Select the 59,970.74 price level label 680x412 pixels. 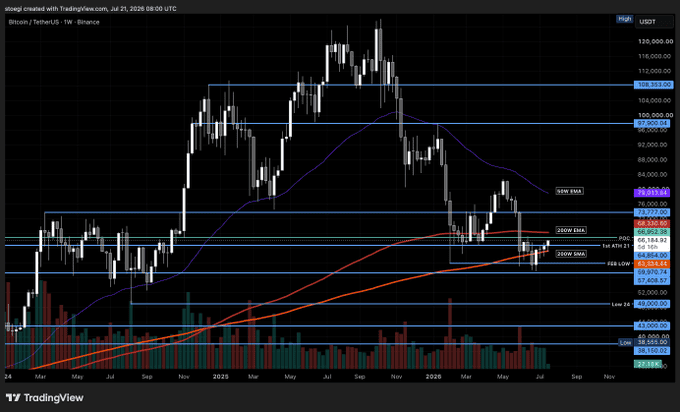pos(652,272)
